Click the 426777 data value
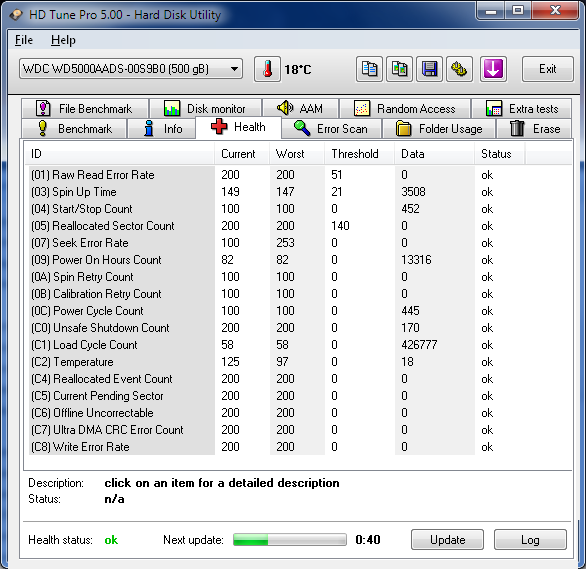Screen dimensions: 586x569 click(419, 345)
